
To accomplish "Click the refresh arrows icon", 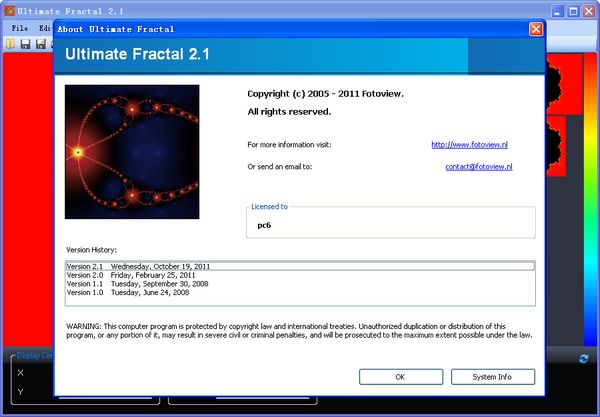I will click(x=584, y=359).
